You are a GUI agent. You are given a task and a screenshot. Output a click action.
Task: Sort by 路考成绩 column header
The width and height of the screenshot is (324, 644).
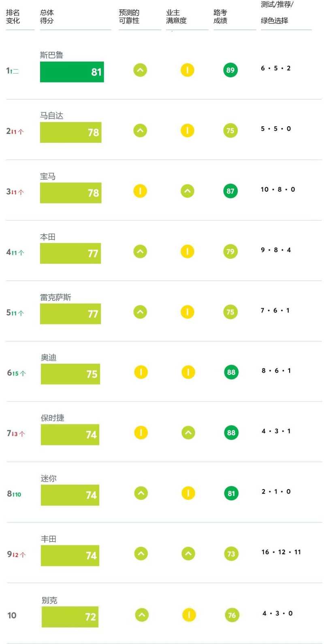click(x=220, y=17)
